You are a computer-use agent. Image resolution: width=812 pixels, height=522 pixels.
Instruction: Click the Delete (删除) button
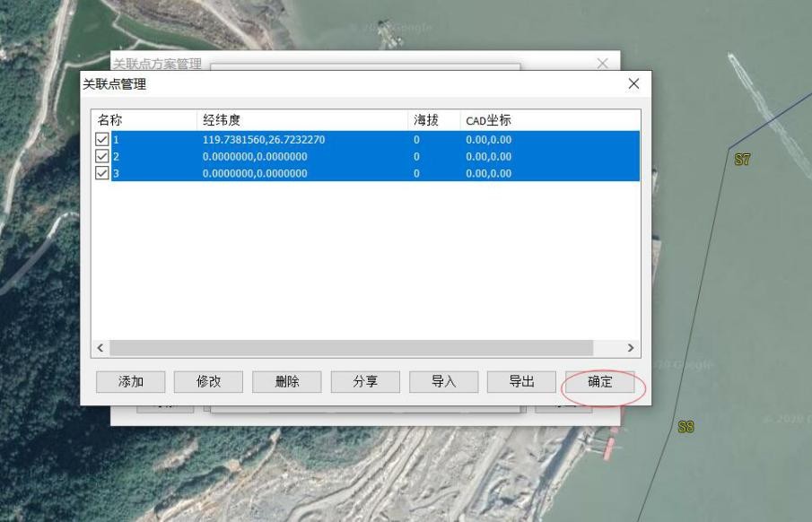287,381
